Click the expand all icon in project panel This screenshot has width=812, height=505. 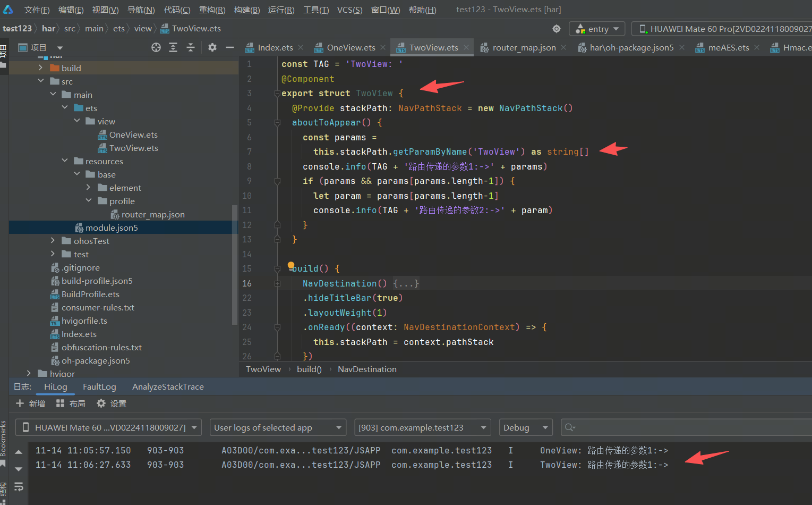point(173,47)
